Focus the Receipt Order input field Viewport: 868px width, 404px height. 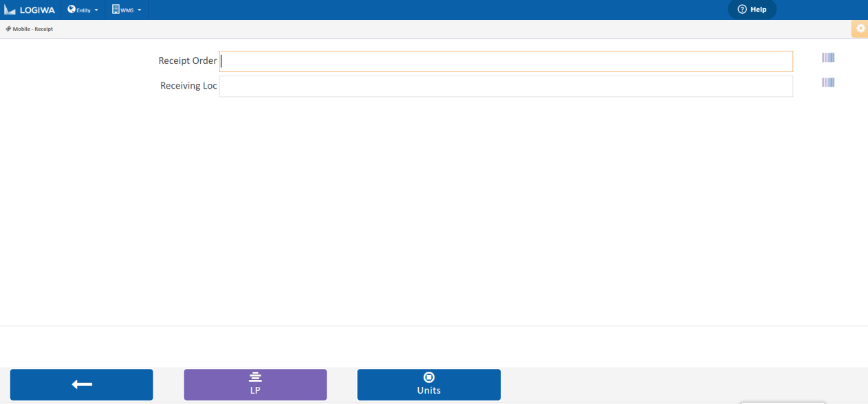(x=506, y=61)
